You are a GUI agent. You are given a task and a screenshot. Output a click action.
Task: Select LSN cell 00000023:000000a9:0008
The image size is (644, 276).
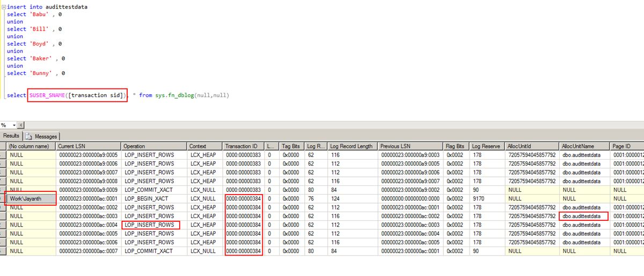[x=89, y=181]
